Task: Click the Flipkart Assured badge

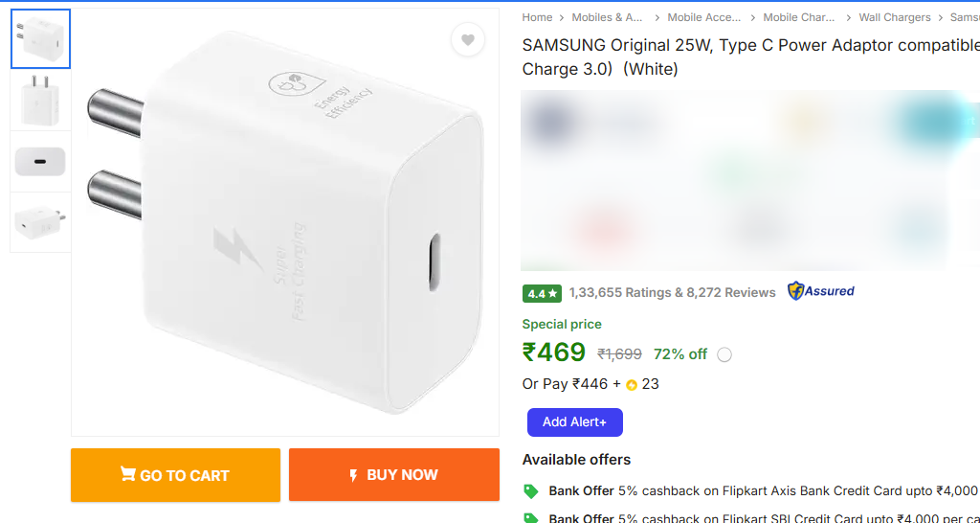Action: 820,291
